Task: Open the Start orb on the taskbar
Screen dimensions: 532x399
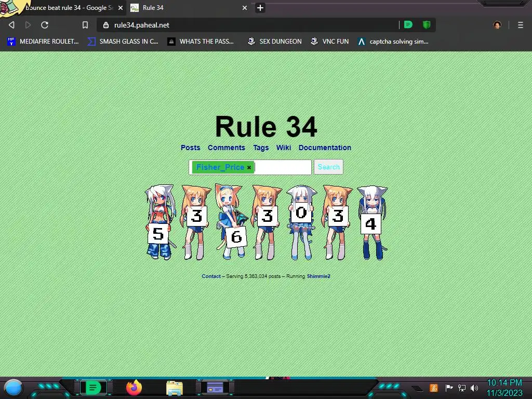Action: [14, 388]
